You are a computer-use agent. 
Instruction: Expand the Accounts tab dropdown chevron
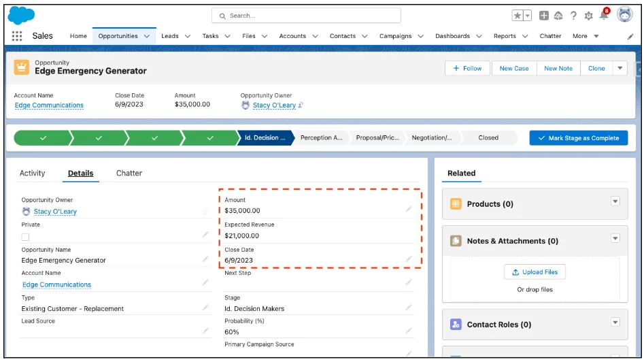point(315,36)
